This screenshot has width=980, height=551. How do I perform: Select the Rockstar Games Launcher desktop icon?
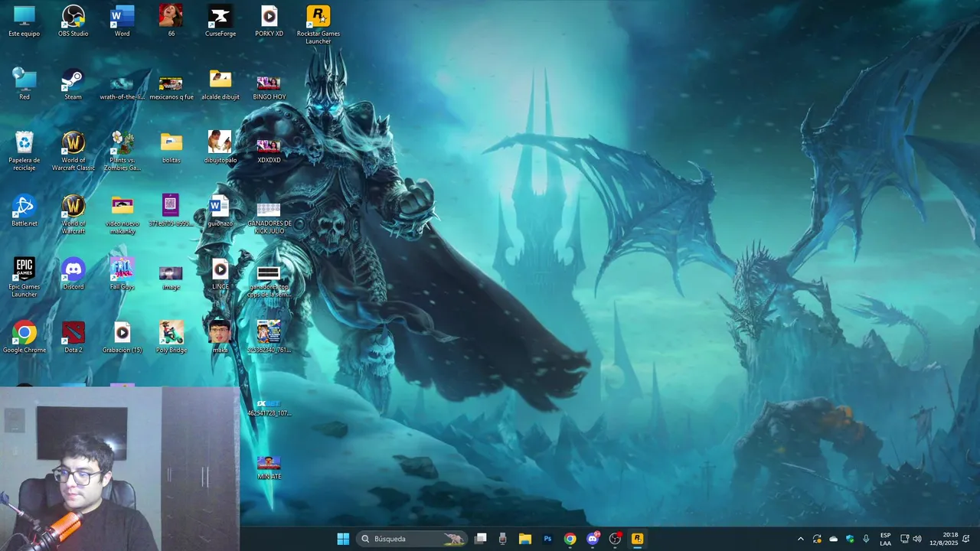[318, 24]
